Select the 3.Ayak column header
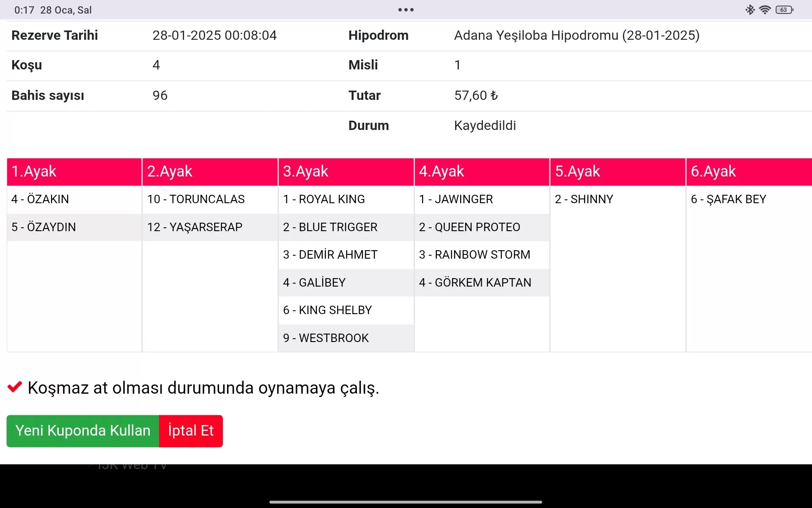 (x=346, y=171)
